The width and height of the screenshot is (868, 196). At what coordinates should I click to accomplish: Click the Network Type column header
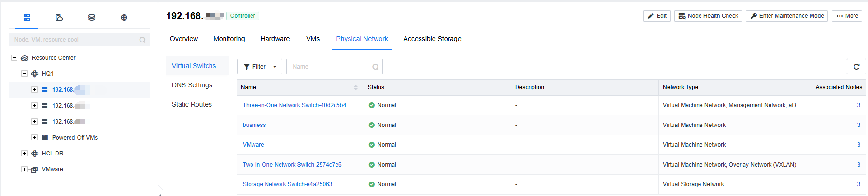[x=680, y=87]
